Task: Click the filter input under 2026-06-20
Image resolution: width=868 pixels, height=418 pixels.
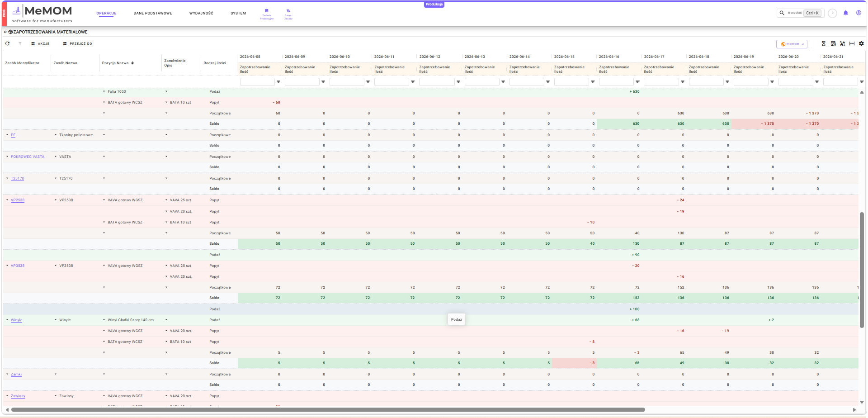Action: pyautogui.click(x=796, y=82)
